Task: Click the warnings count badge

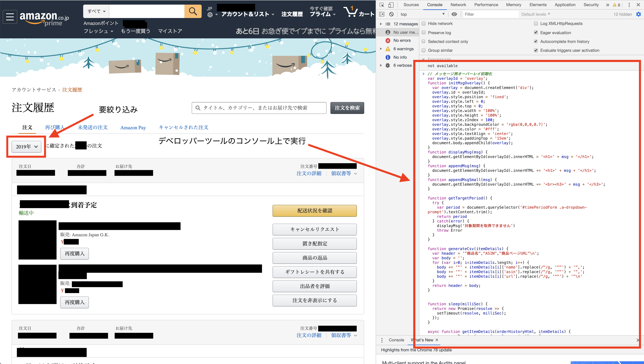Action: tap(617, 5)
